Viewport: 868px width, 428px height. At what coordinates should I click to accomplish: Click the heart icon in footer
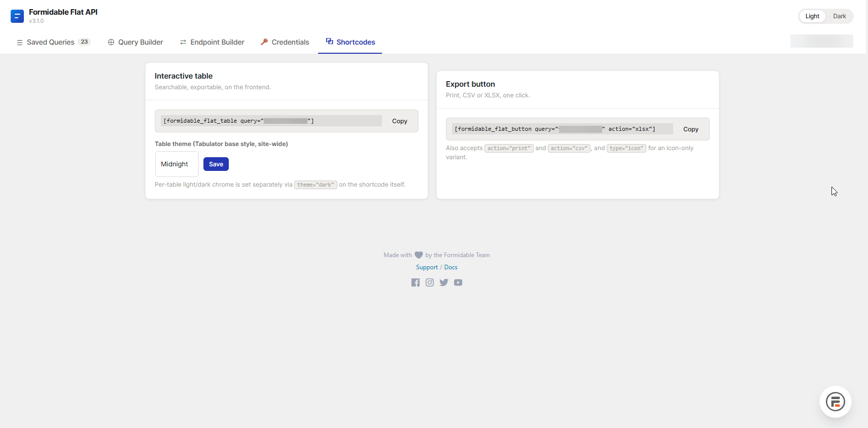(x=419, y=255)
